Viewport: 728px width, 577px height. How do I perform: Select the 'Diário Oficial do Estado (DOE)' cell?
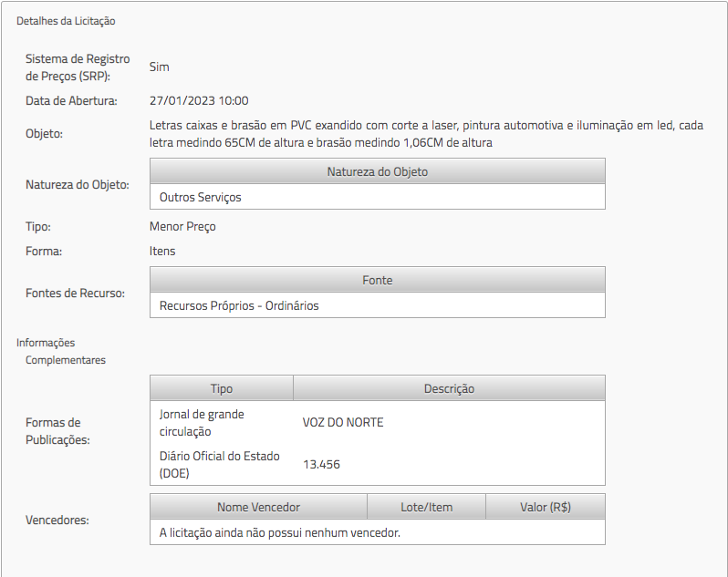(219, 464)
